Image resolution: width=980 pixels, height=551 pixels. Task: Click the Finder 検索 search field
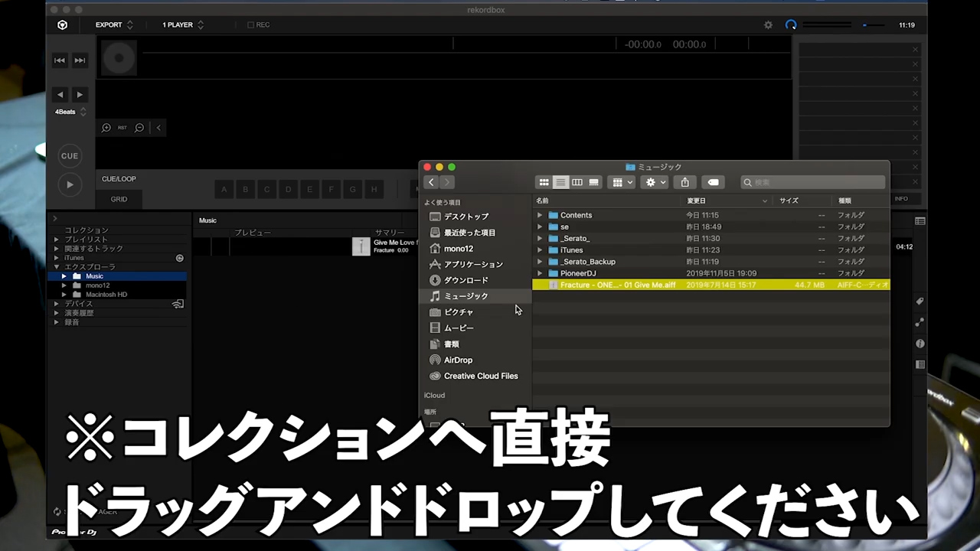tap(813, 182)
